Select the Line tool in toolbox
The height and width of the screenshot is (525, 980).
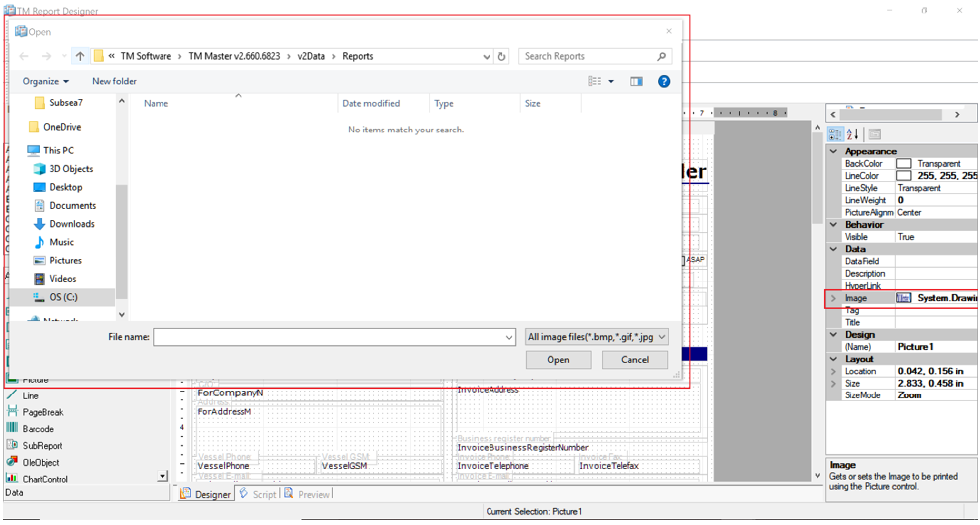tap(30, 395)
